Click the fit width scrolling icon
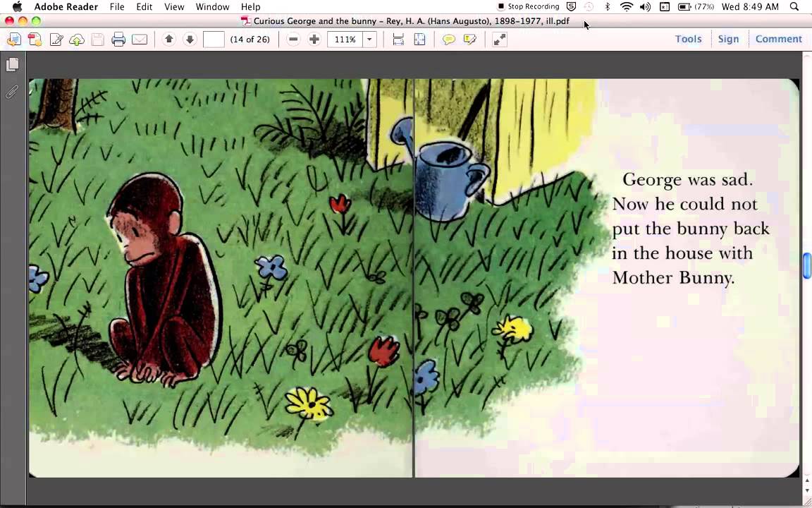This screenshot has width=812, height=508. (x=398, y=40)
